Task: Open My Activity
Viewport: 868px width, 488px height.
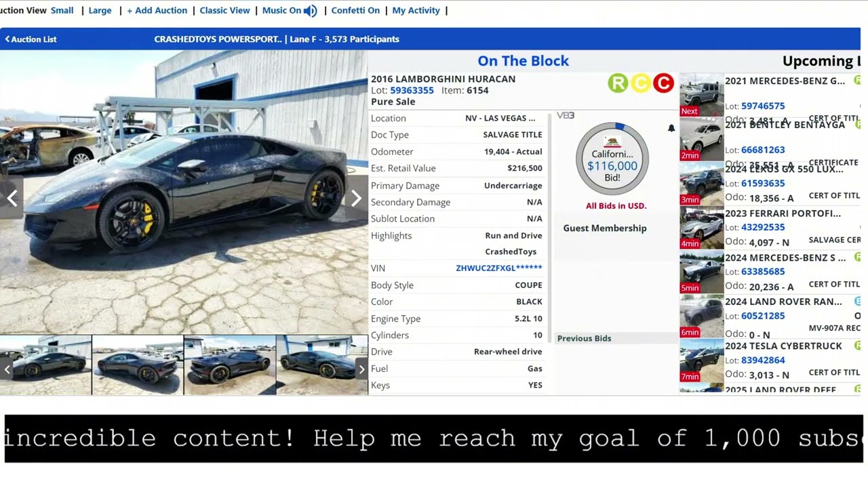Action: 416,11
